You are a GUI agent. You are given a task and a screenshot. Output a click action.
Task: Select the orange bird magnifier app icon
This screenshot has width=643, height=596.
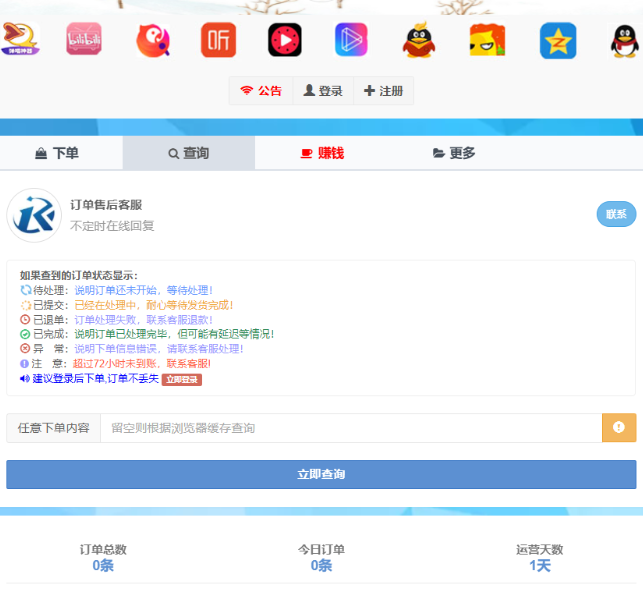tap(153, 40)
